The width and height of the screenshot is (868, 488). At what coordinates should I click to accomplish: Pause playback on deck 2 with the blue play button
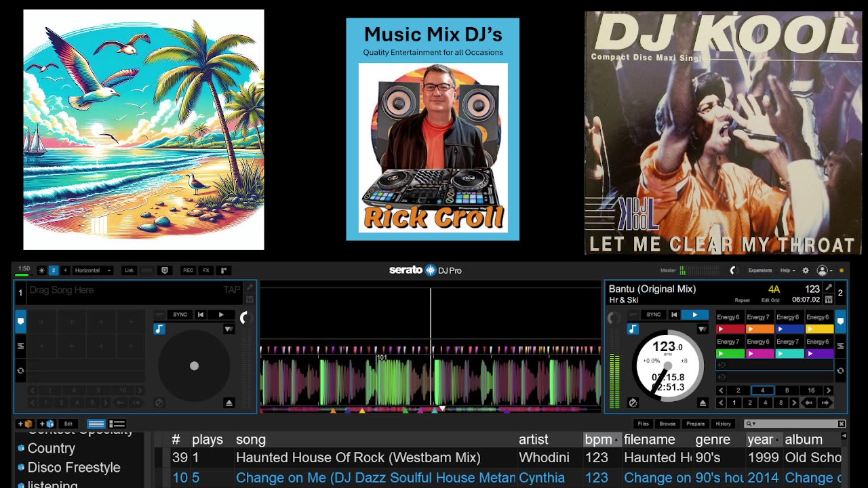click(x=695, y=314)
